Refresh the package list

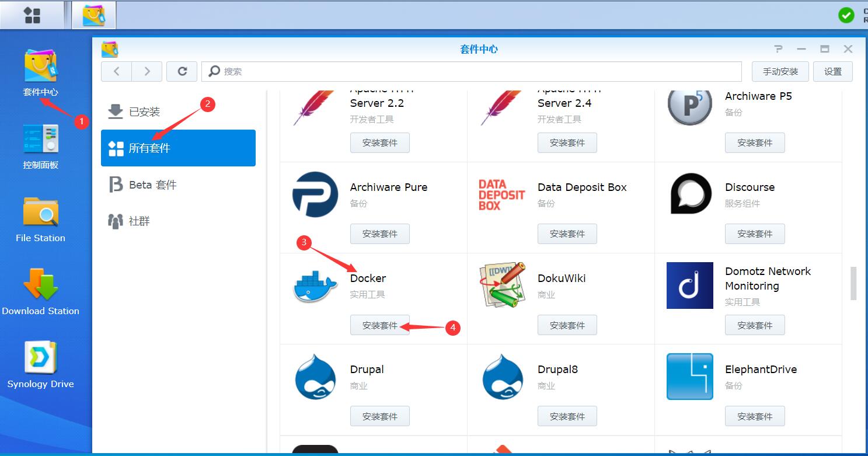point(182,71)
